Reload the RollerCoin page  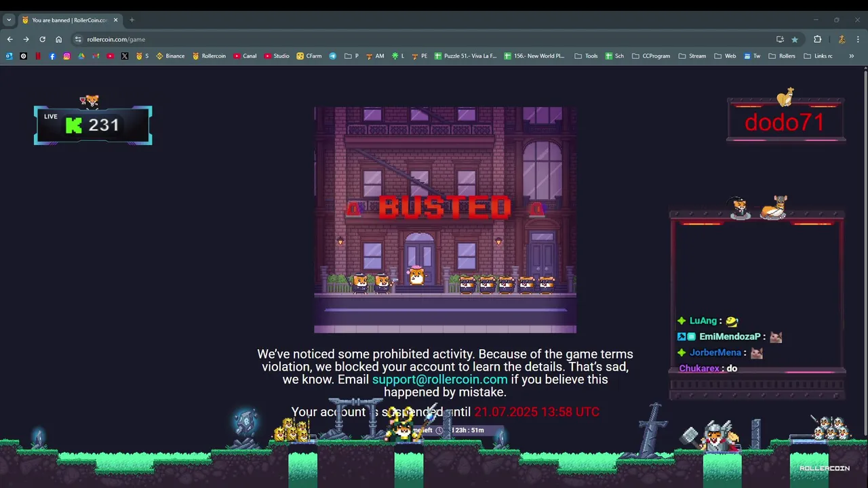42,39
